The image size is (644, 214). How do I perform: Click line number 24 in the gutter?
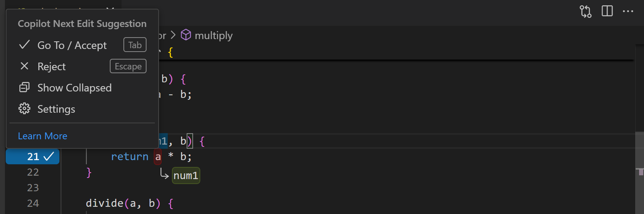click(x=33, y=203)
